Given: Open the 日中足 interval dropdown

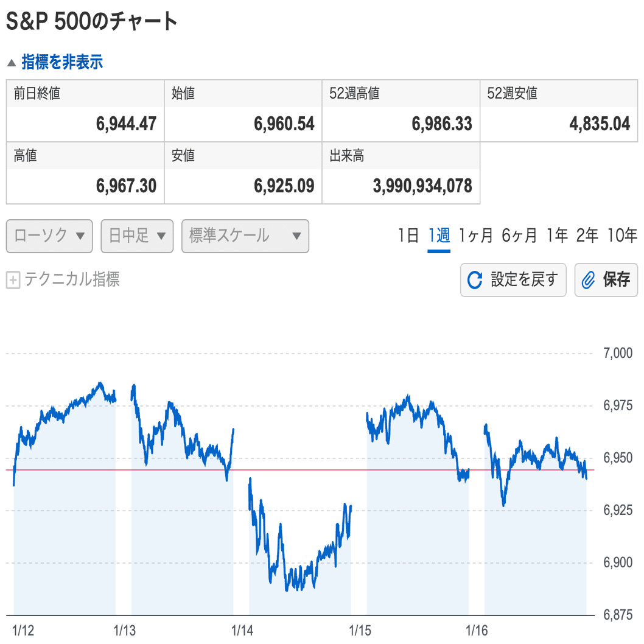Looking at the screenshot, I should pyautogui.click(x=137, y=236).
